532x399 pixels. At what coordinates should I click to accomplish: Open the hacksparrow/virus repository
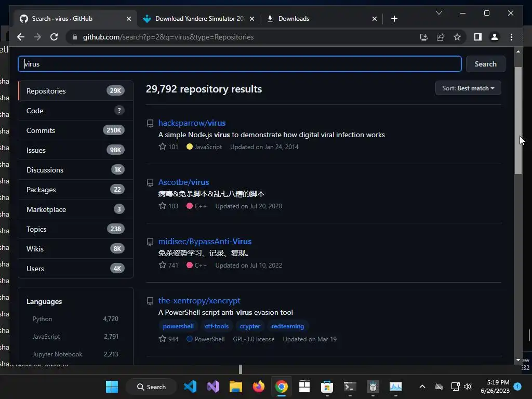[192, 123]
